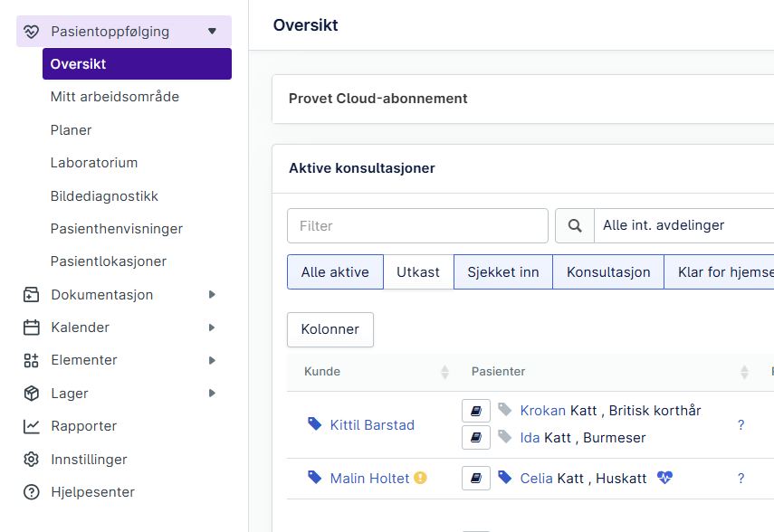Viewport: 774px width, 532px height.
Task: Click the Oversikt page title
Action: click(x=306, y=25)
